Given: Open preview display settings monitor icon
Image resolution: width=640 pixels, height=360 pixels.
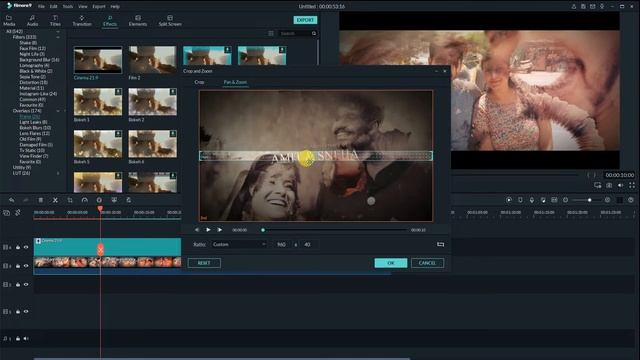Looking at the screenshot, I should click(598, 185).
